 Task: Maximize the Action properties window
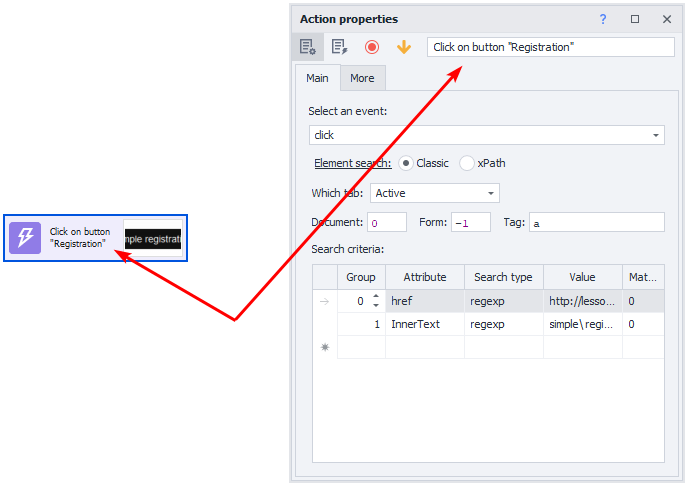(x=635, y=19)
